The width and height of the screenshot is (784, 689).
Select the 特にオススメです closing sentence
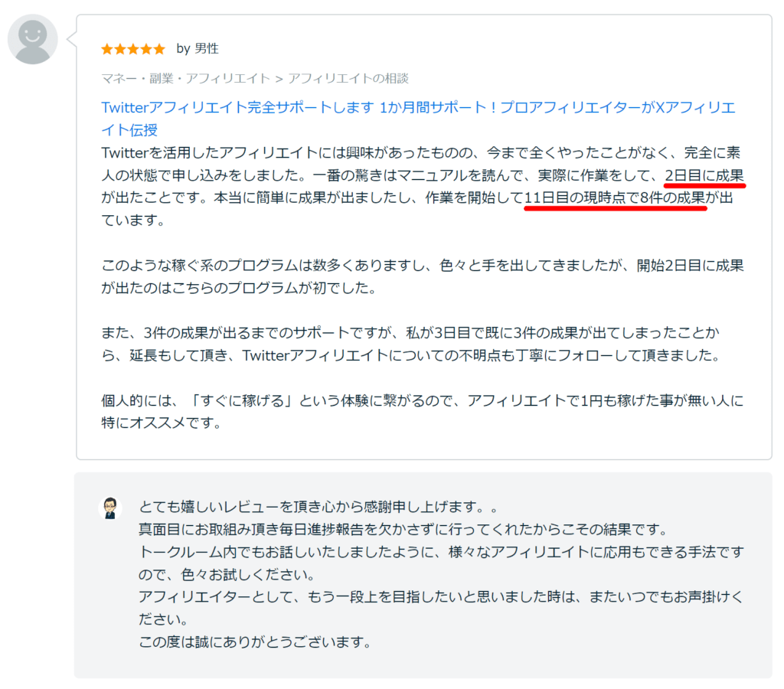(161, 422)
